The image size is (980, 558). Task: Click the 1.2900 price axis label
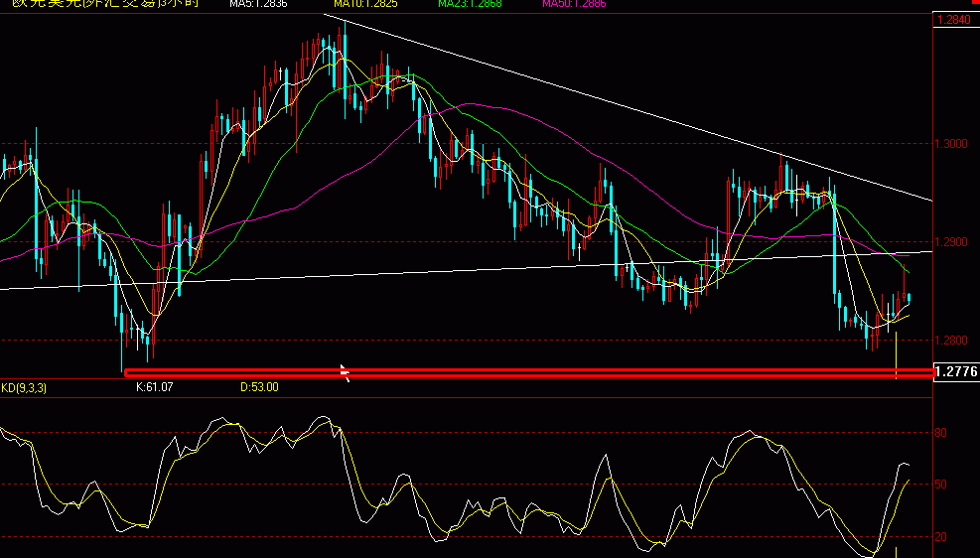click(x=952, y=242)
